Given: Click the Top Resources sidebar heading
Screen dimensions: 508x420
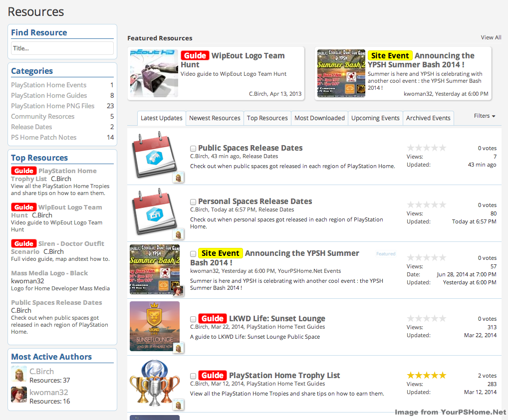Looking at the screenshot, I should point(39,158).
